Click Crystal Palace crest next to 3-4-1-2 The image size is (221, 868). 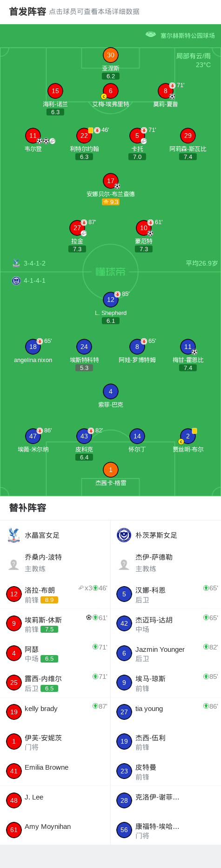point(16,263)
